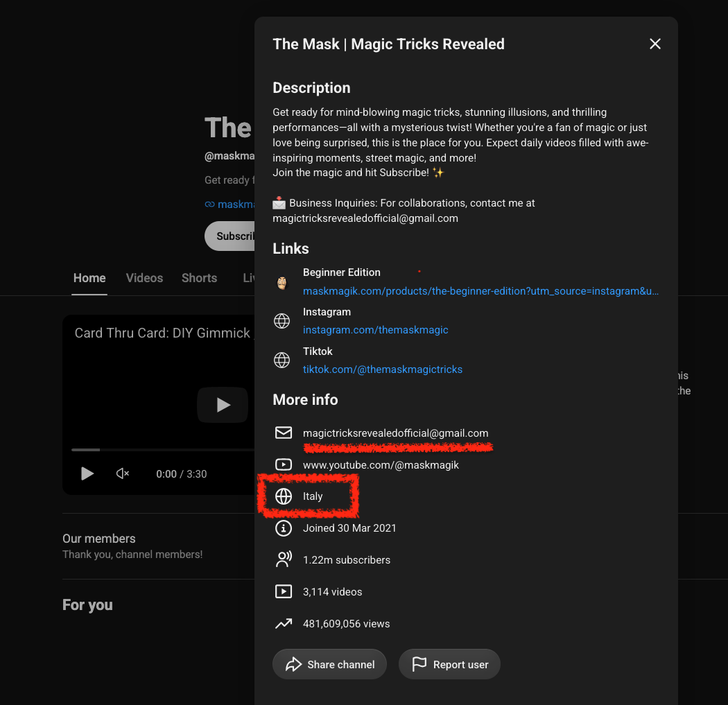The width and height of the screenshot is (728, 705).
Task: Click the globe icon beside Tiktok
Action: coord(281,360)
